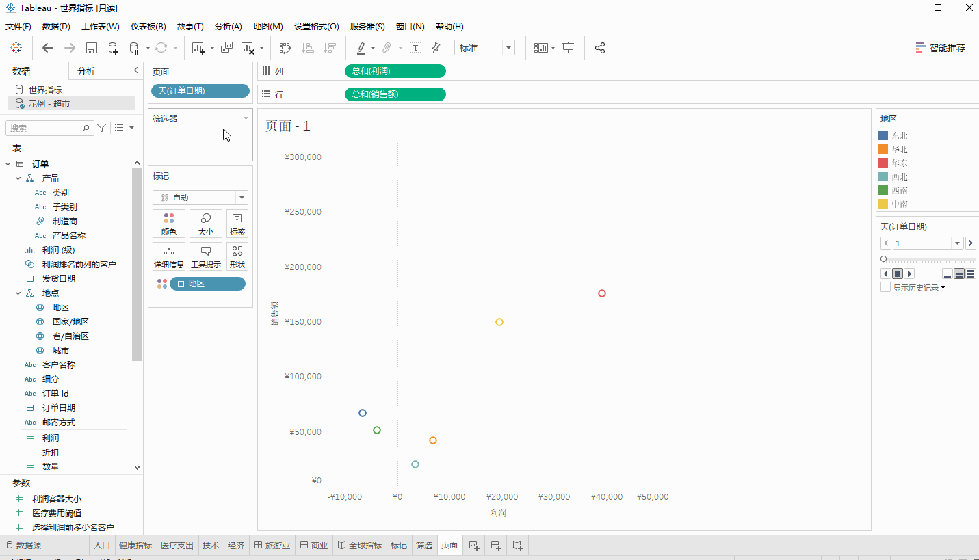
Task: Open 智能推荐 (Show Me) panel
Action: click(x=941, y=48)
